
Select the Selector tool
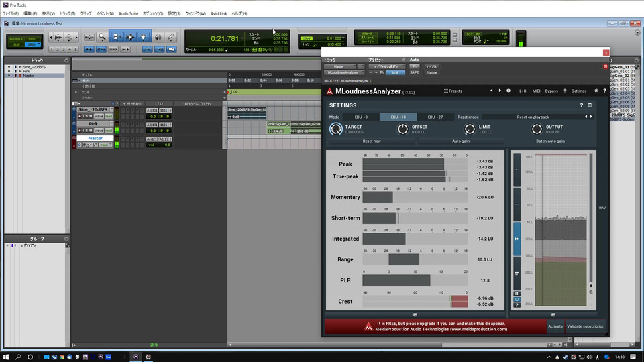click(x=130, y=37)
